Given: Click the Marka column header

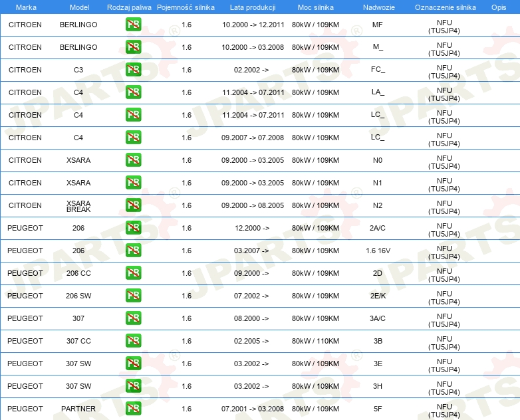Looking at the screenshot, I should [26, 7].
